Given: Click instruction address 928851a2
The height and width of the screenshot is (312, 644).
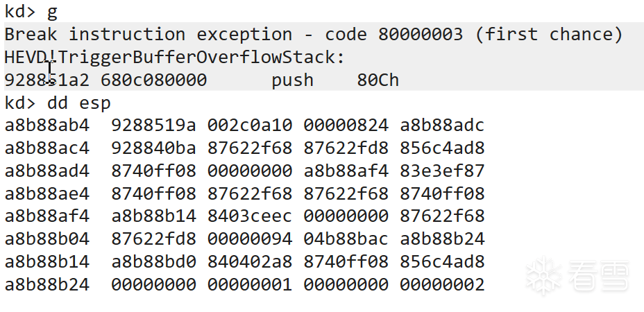Looking at the screenshot, I should pyautogui.click(x=46, y=80).
